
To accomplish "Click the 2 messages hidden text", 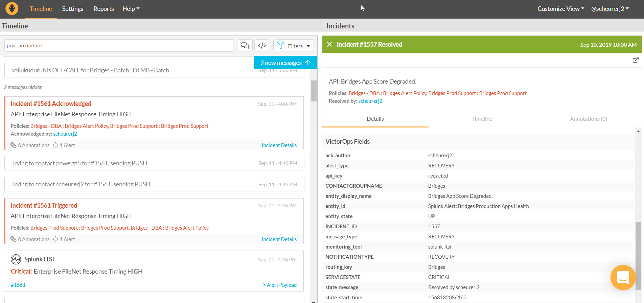I will 23,87.
